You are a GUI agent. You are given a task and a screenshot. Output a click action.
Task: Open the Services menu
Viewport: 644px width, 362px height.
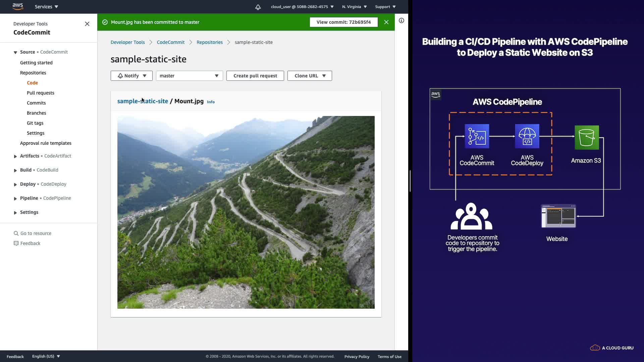46,7
